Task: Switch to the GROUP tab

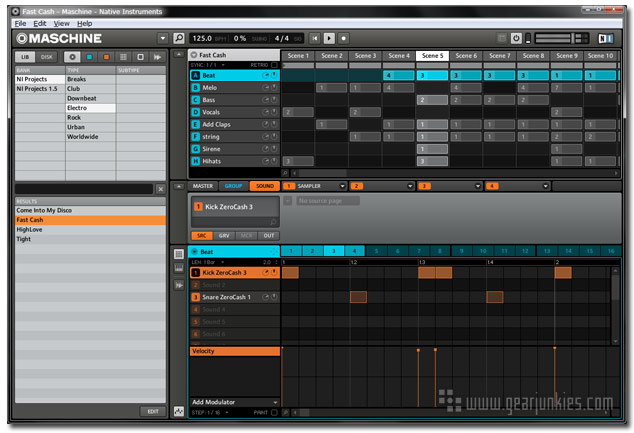Action: pyautogui.click(x=233, y=186)
